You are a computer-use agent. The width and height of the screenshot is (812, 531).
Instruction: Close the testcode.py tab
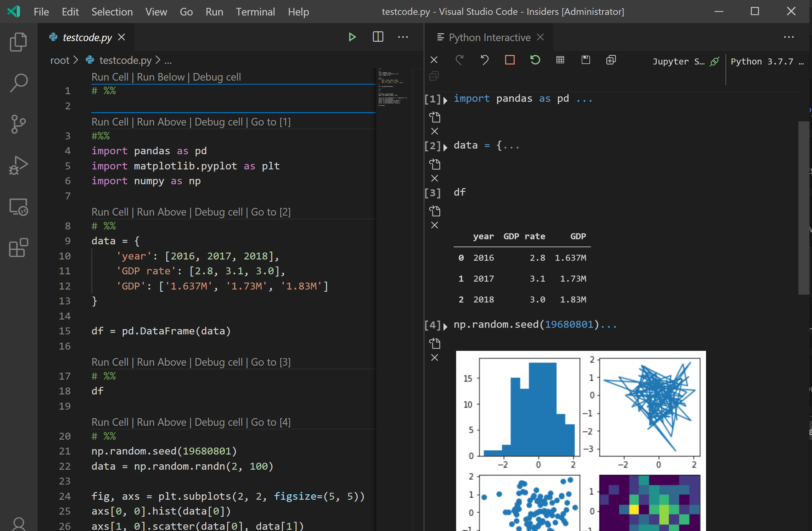tap(121, 37)
